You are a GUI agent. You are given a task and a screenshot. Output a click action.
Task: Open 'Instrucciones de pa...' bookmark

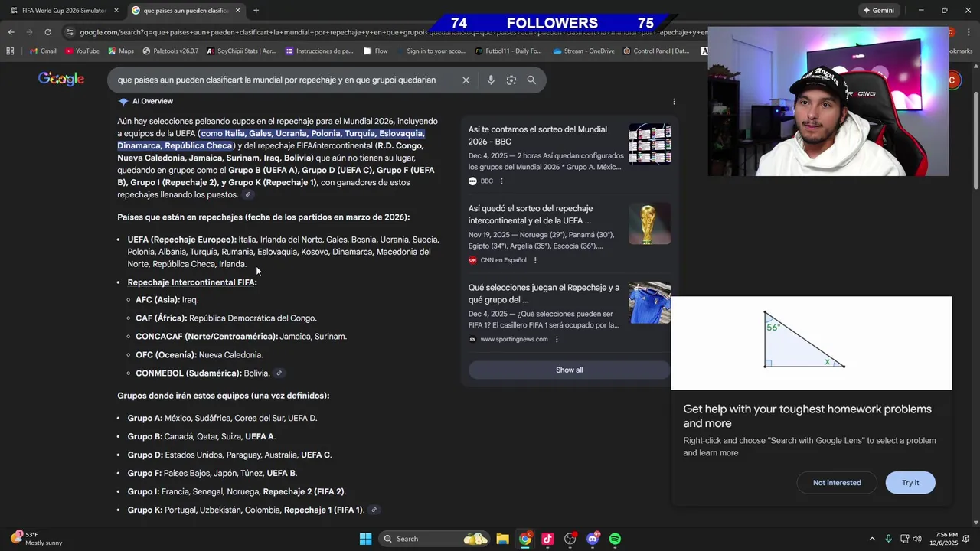pyautogui.click(x=318, y=51)
